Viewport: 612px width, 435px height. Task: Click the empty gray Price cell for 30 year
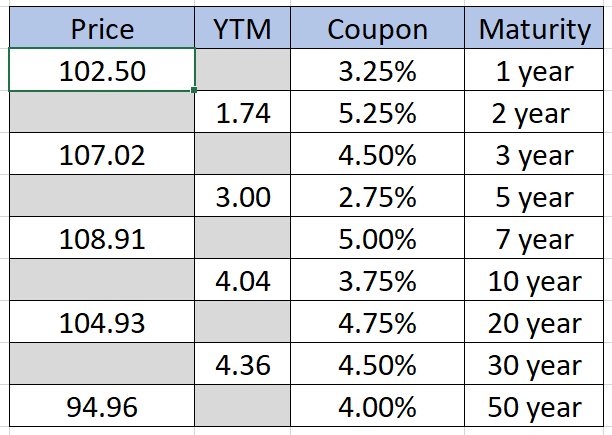click(x=102, y=366)
